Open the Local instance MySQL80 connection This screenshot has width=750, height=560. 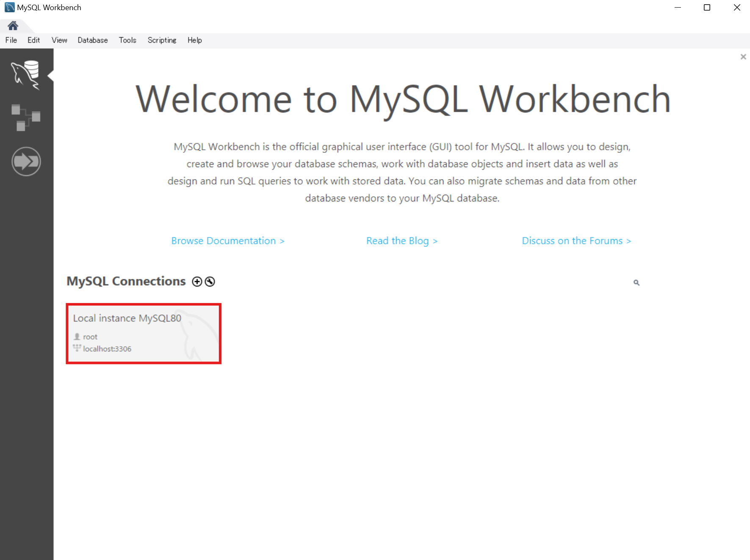143,334
